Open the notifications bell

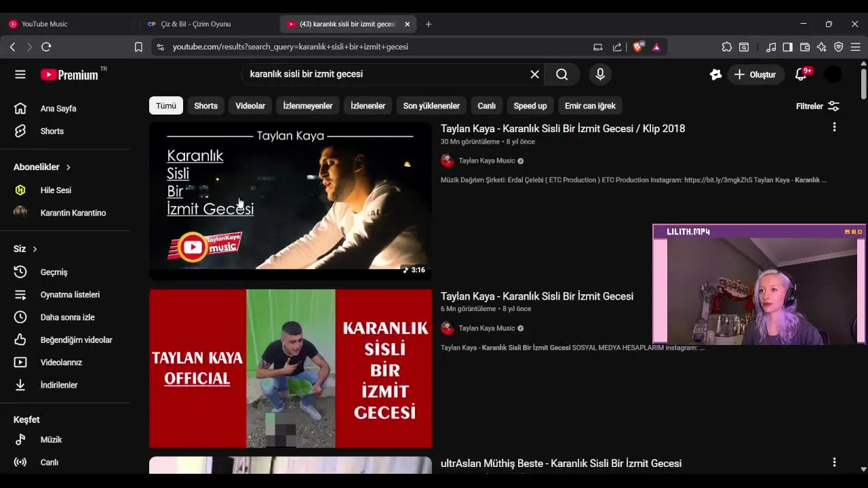801,75
